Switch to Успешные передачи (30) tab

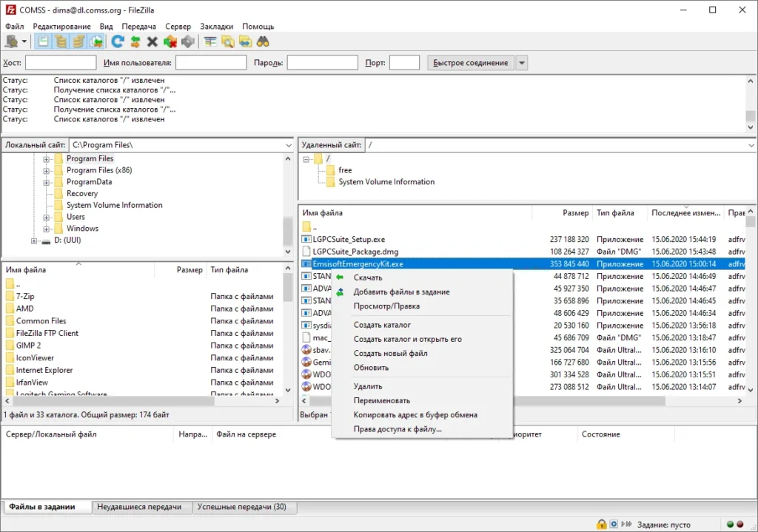pos(242,507)
